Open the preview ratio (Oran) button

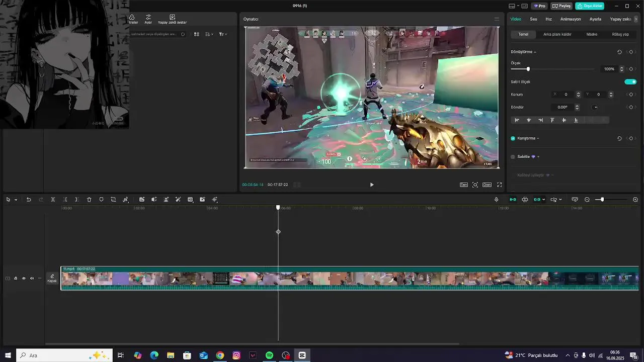[487, 185]
